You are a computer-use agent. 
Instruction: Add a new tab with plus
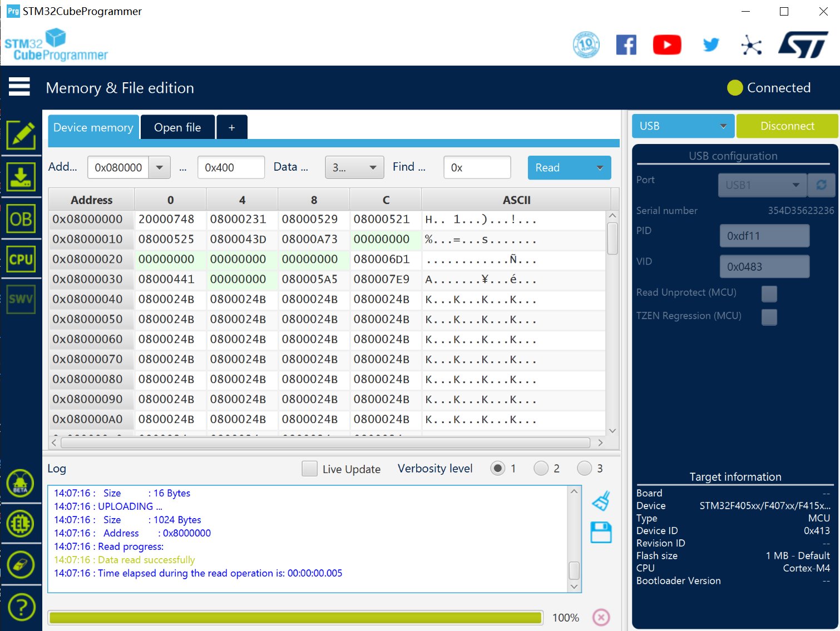[x=232, y=127]
